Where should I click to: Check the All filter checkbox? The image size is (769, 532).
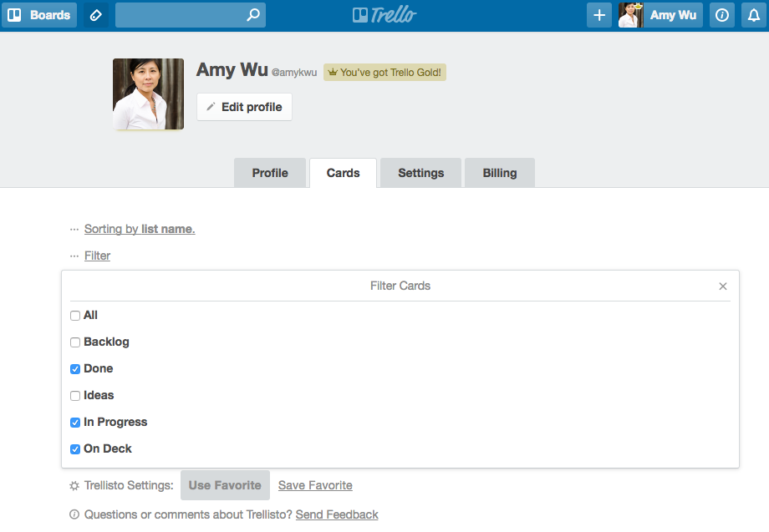coord(75,316)
